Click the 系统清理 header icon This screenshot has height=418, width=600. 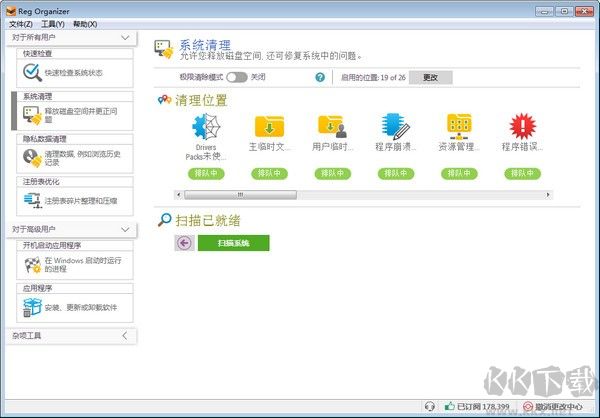164,49
